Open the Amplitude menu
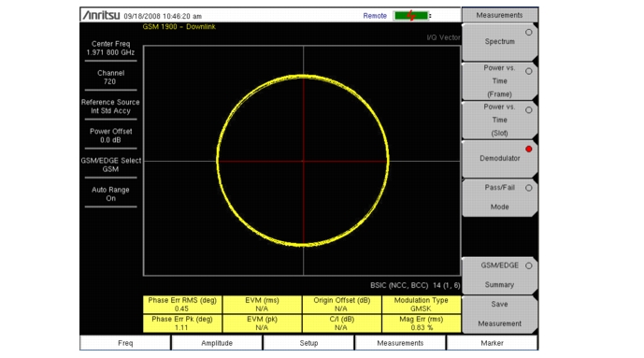This screenshot has height=358, width=644. [217, 343]
